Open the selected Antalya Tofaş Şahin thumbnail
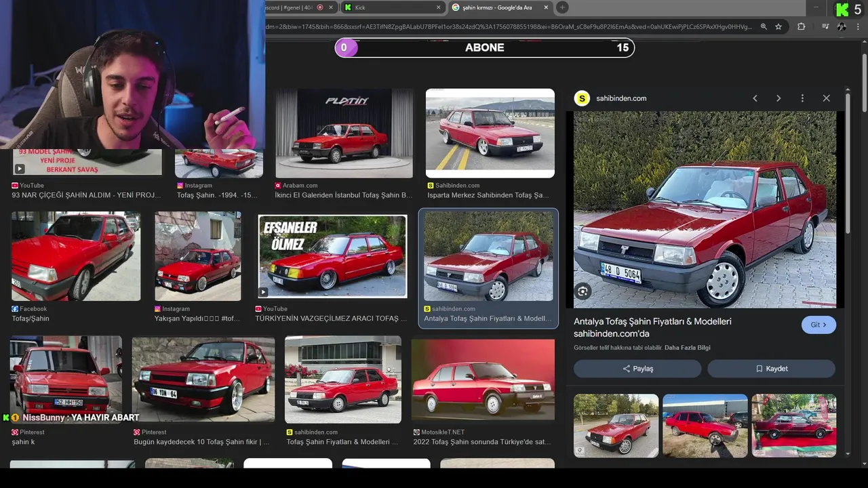Viewport: 868px width, 488px height. [x=488, y=256]
